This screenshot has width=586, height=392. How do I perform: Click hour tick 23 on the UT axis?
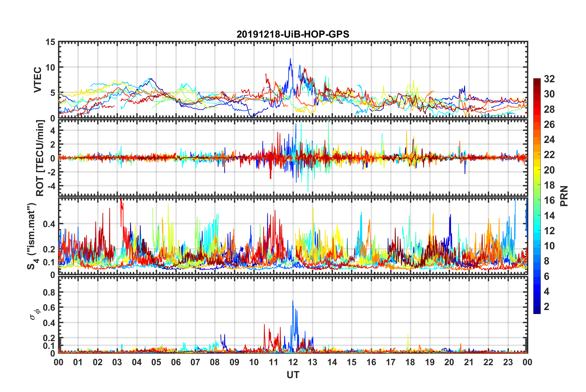tap(508, 362)
